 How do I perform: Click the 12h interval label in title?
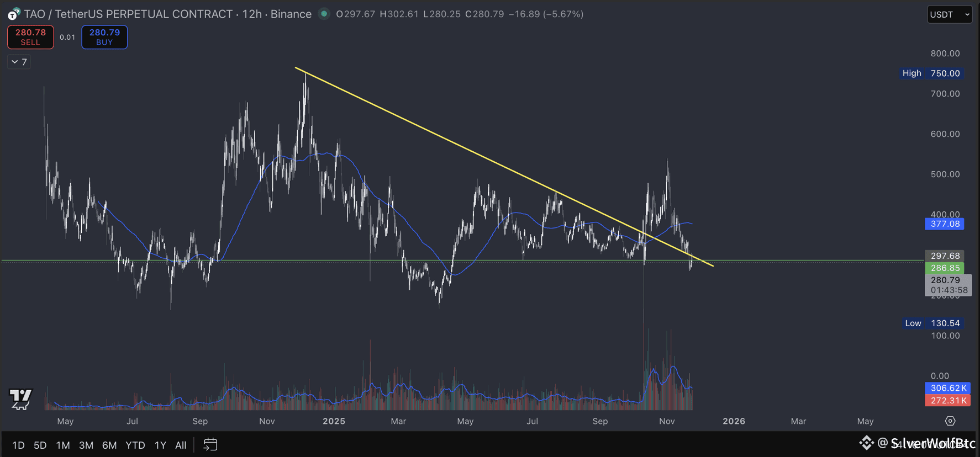click(x=252, y=14)
